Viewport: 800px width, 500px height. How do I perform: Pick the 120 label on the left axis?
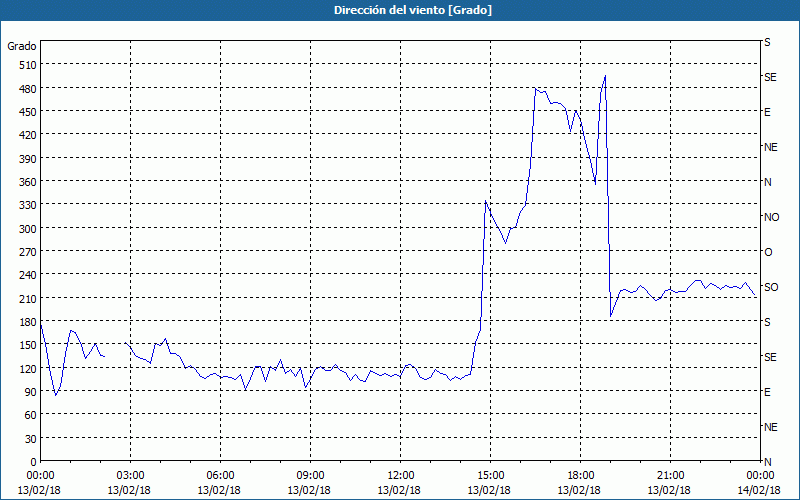pos(28,368)
